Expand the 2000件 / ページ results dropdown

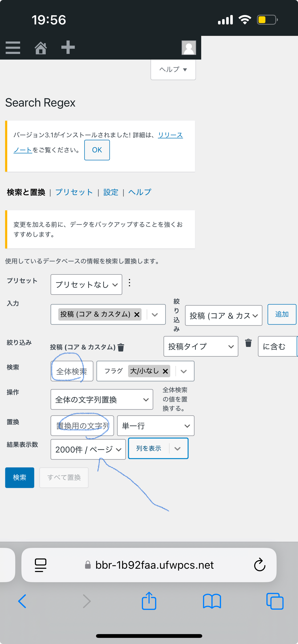(88, 449)
